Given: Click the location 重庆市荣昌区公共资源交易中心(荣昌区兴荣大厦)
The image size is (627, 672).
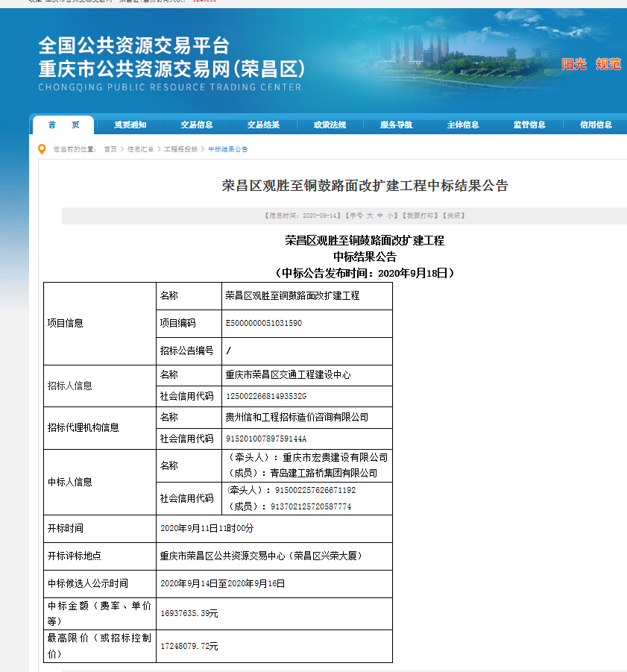Looking at the screenshot, I should pos(261,556).
